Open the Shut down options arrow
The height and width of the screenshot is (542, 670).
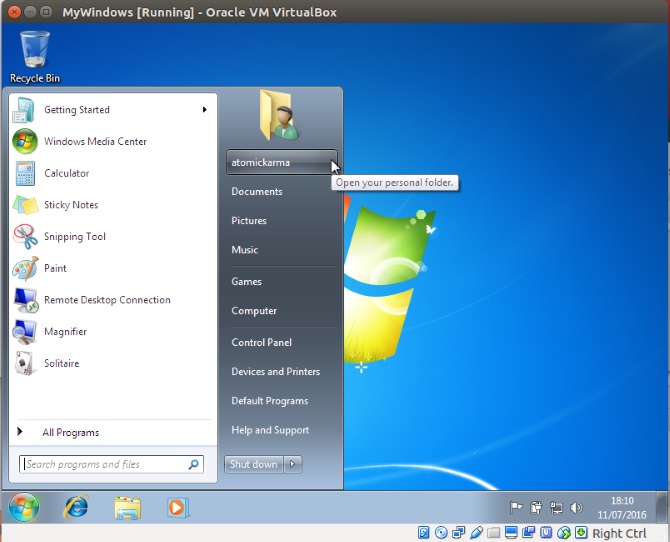[293, 464]
